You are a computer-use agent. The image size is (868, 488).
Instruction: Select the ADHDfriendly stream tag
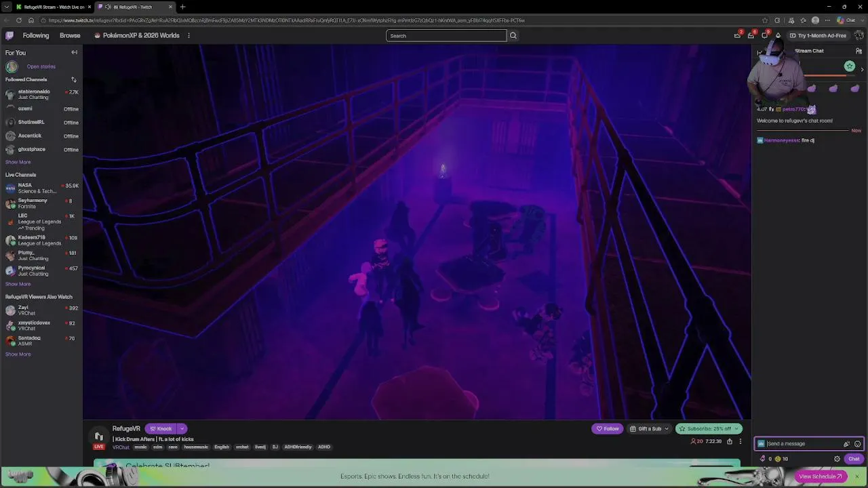point(298,447)
